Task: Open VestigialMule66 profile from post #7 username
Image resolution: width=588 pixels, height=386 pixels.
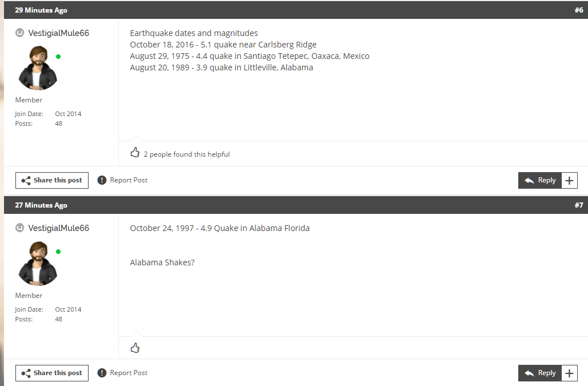Action: pyautogui.click(x=58, y=228)
